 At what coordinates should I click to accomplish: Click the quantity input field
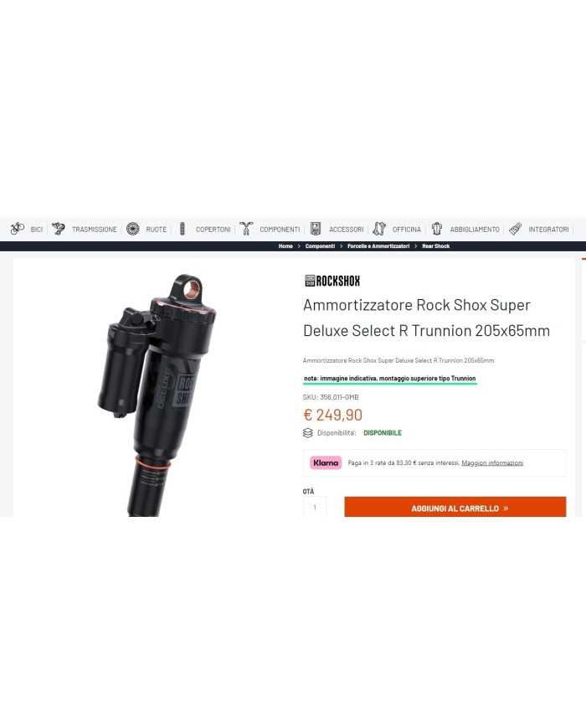tap(315, 507)
